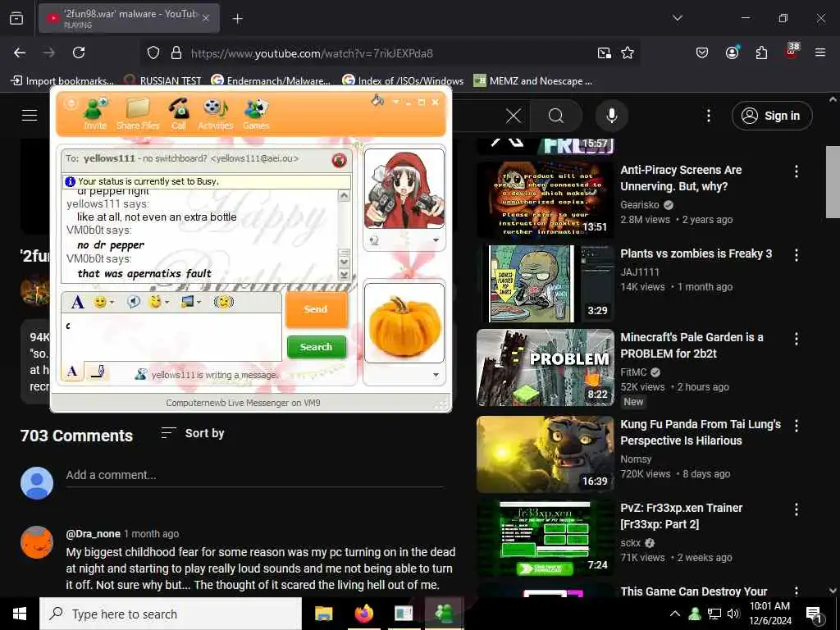Click the green Search button

tap(316, 347)
